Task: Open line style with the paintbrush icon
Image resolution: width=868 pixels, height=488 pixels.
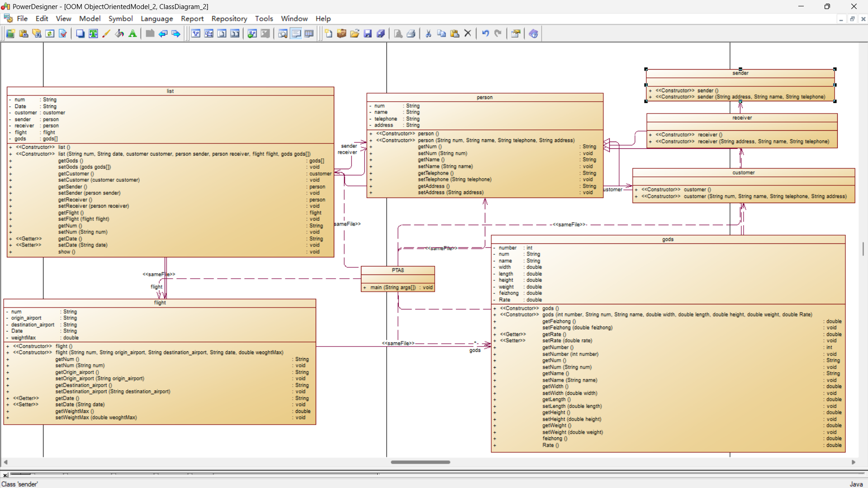Action: [x=106, y=33]
